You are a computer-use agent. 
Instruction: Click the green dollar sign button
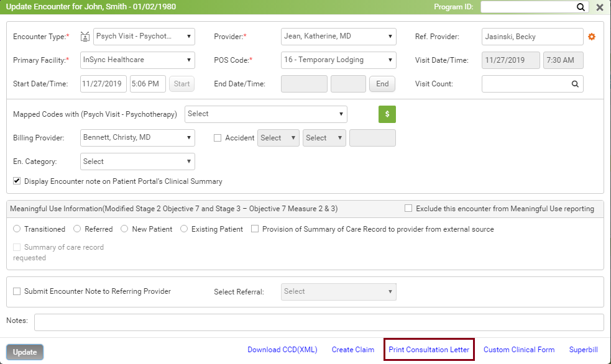click(387, 114)
